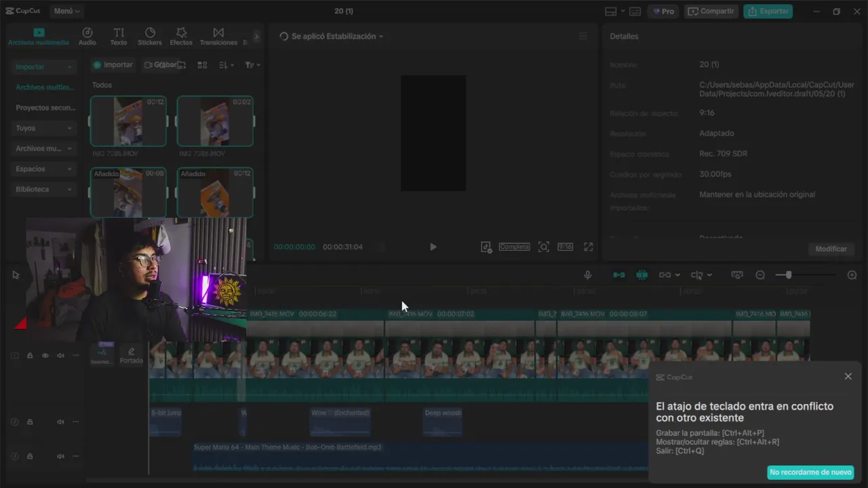The image size is (868, 488).
Task: Open the Stickers tab
Action: pyautogui.click(x=150, y=37)
